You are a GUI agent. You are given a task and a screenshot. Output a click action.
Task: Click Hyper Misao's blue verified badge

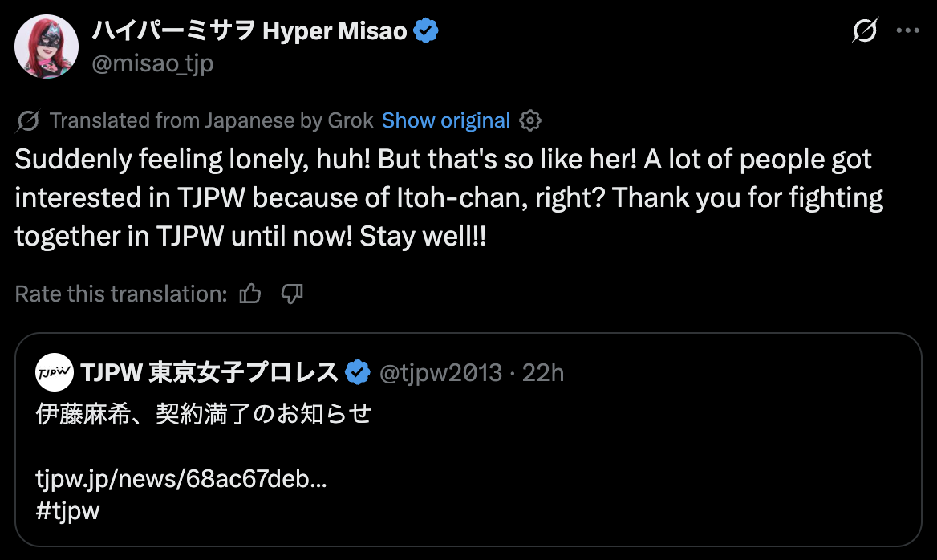[426, 32]
